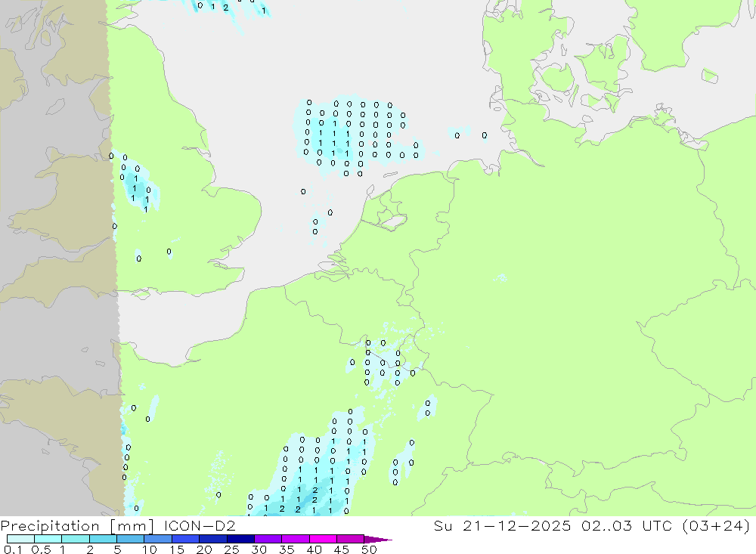Select the 2–5 mm legend color swatch
756x554 pixels.
point(103,539)
